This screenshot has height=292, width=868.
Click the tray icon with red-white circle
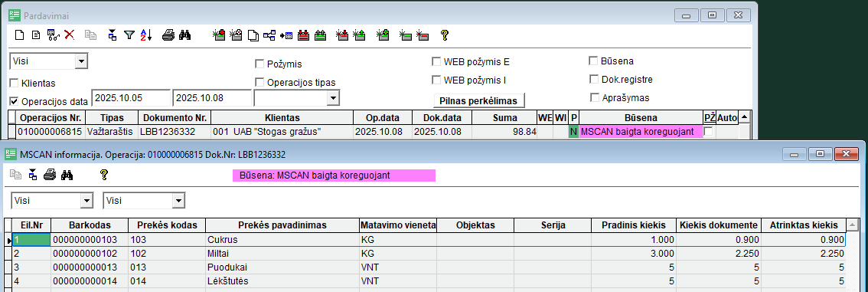tap(236, 35)
